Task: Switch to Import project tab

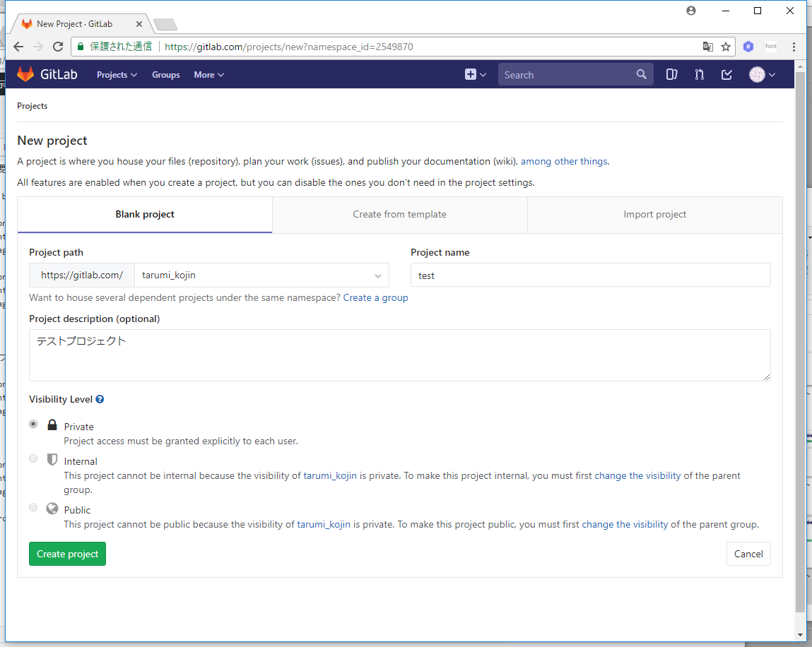Action: coord(654,214)
